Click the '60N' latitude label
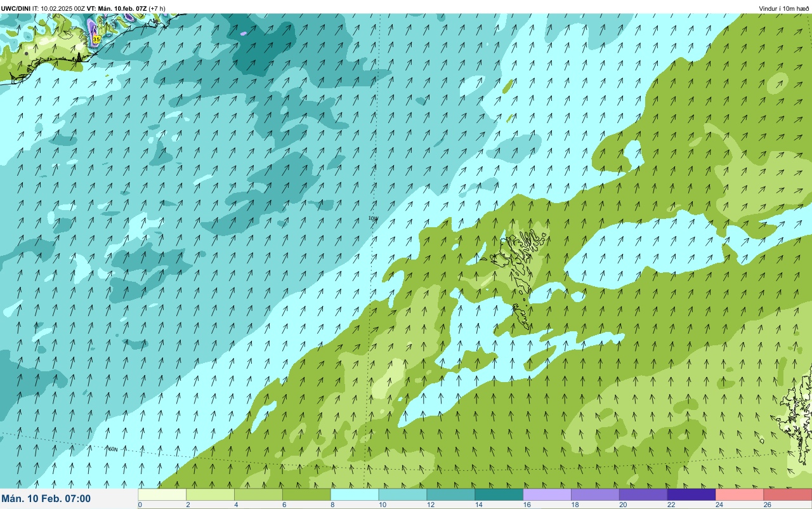This screenshot has width=812, height=509. (x=113, y=449)
